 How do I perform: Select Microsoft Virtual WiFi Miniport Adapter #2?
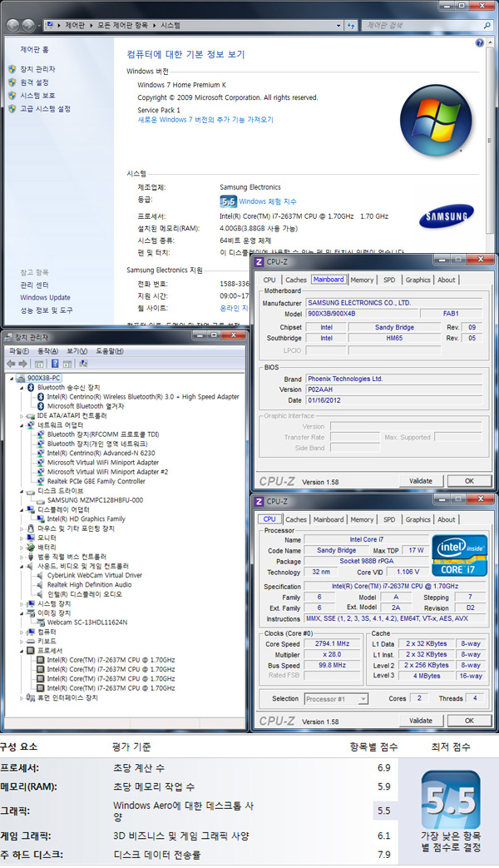[107, 472]
